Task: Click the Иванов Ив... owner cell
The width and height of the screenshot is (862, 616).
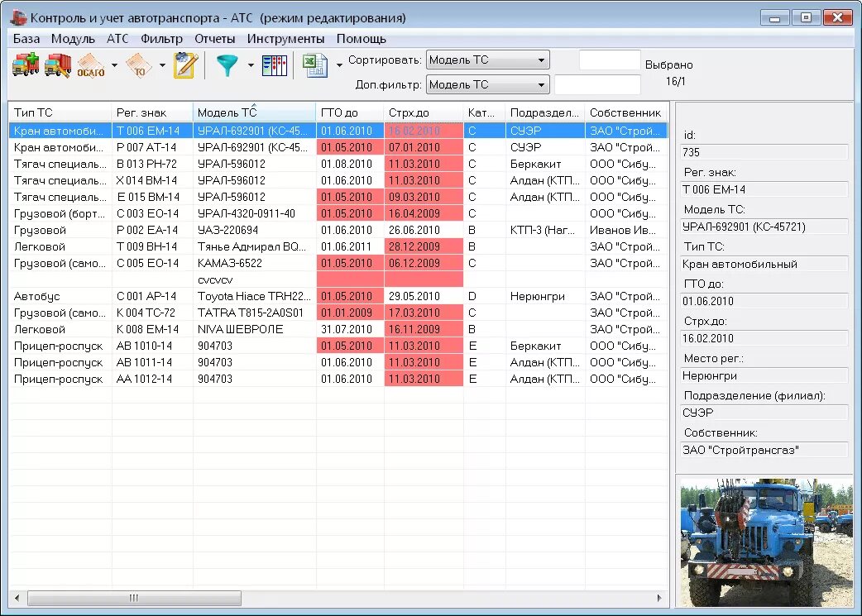Action: click(x=626, y=230)
